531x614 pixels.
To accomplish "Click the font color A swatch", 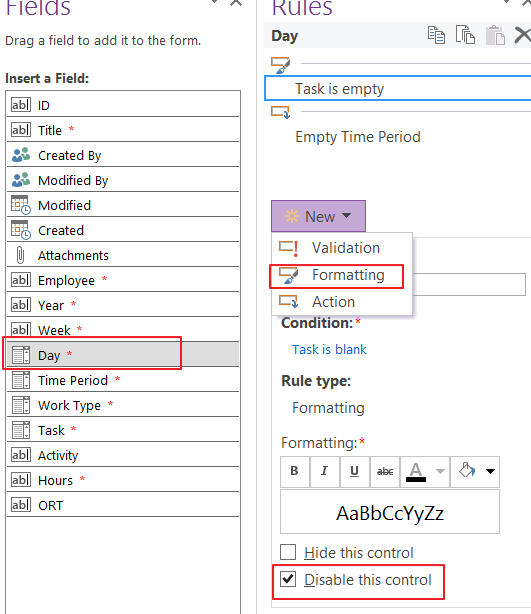I will coord(416,471).
